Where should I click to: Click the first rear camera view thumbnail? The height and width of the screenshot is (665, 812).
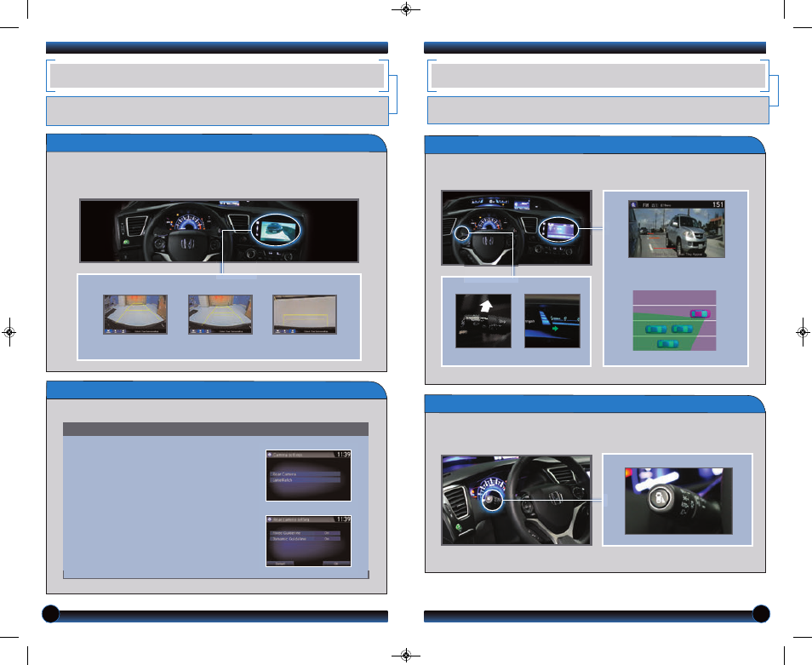click(135, 315)
